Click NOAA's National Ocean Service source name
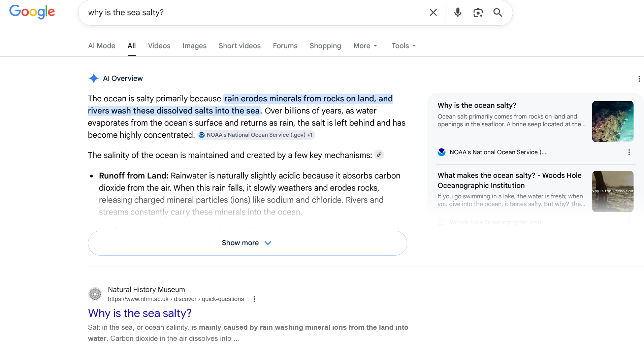The image size is (644, 360). [x=498, y=152]
